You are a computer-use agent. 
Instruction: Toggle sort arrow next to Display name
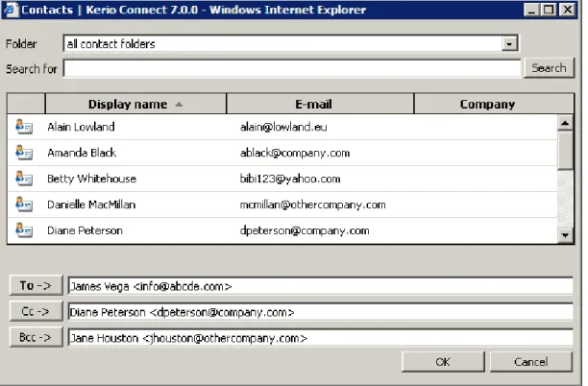[x=179, y=105]
